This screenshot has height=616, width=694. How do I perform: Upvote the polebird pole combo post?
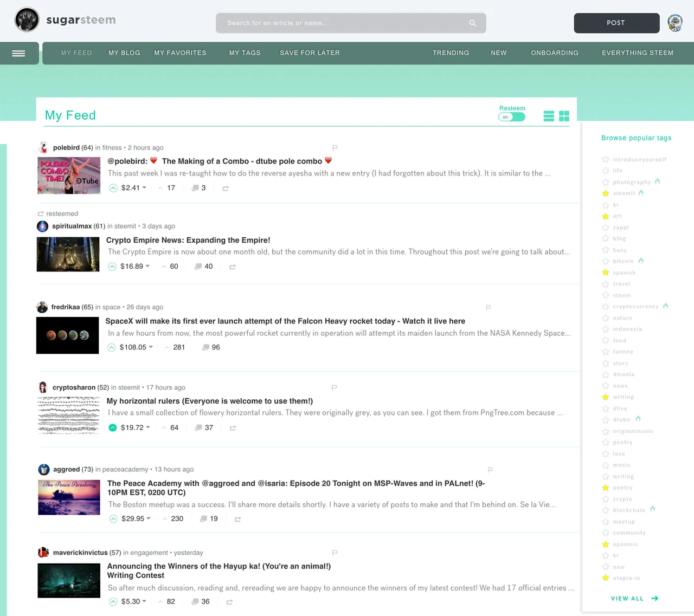(x=113, y=188)
